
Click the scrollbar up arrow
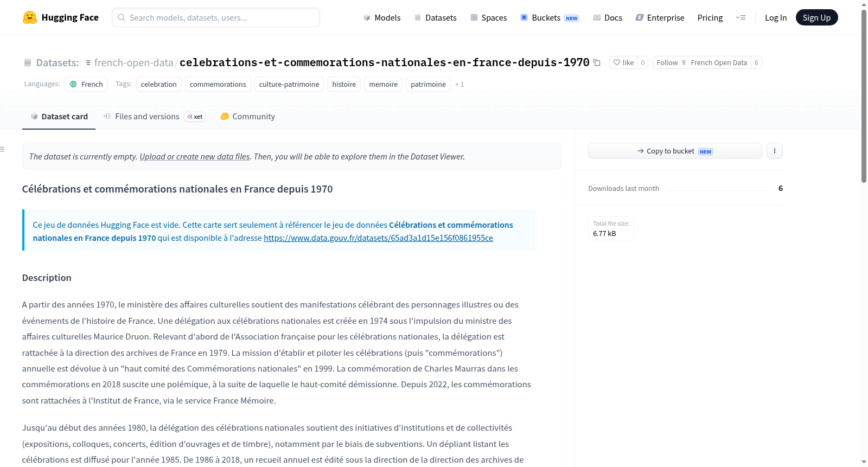coord(864,4)
